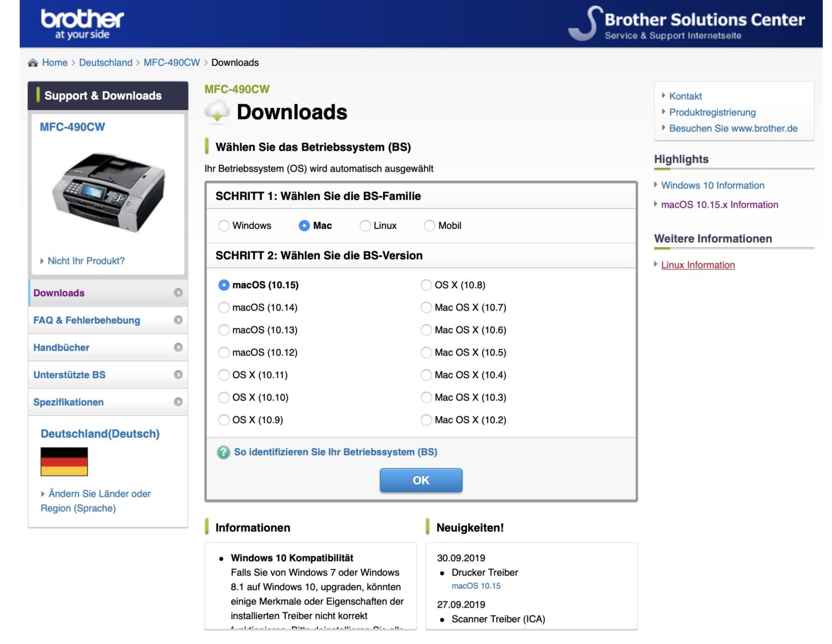Click the Nicht Ihr Produkt? link
Viewport: 832px width, 644px height.
tap(86, 261)
